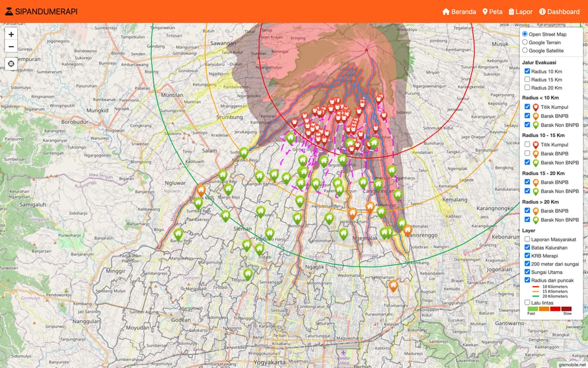The image size is (588, 368).
Task: Enable Radius 20 Km evacuation route
Action: (x=527, y=88)
